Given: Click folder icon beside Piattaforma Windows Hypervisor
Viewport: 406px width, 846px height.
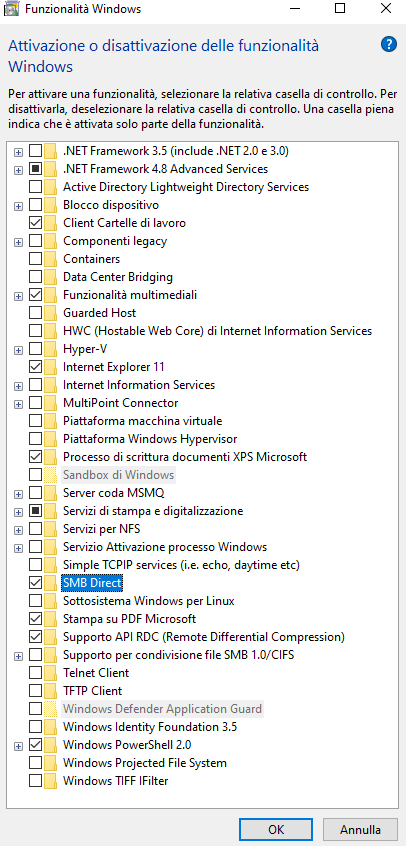Looking at the screenshot, I should [51, 439].
